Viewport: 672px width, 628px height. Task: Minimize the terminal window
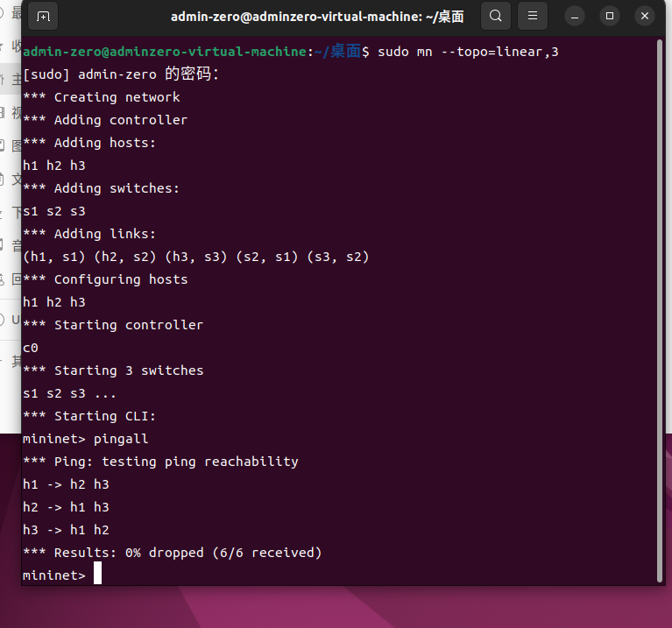575,17
